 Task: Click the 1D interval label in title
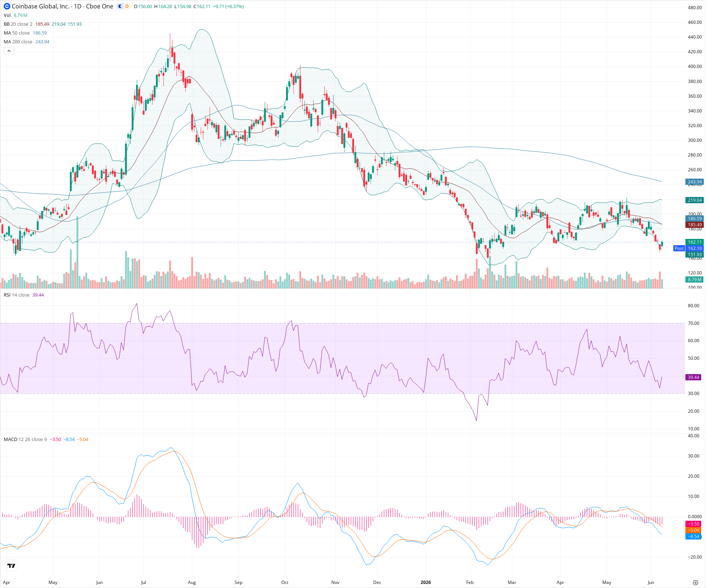78,6
